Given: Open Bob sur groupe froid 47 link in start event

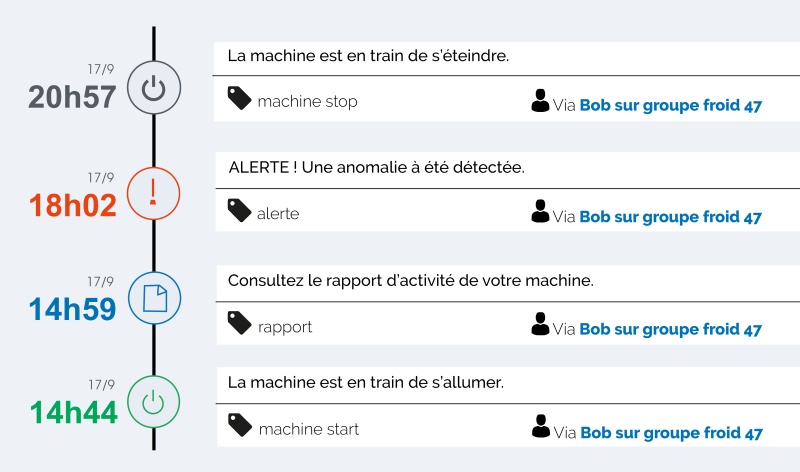Looking at the screenshot, I should (x=671, y=433).
